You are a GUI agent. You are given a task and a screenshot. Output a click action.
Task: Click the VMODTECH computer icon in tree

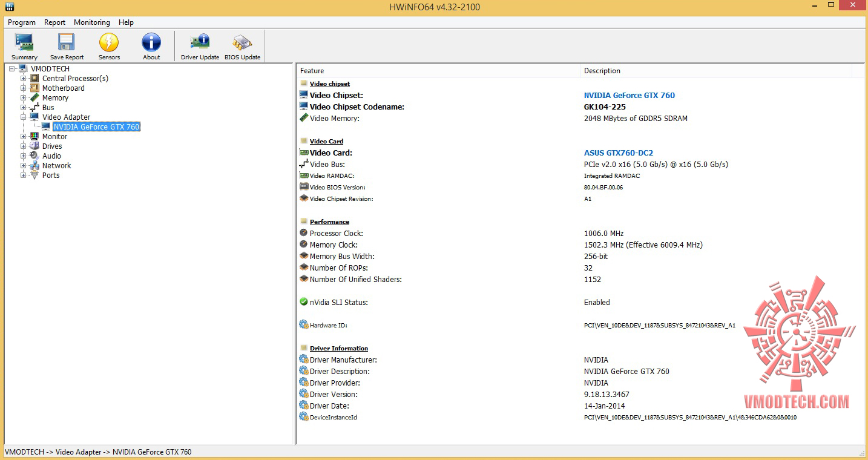[x=23, y=68]
